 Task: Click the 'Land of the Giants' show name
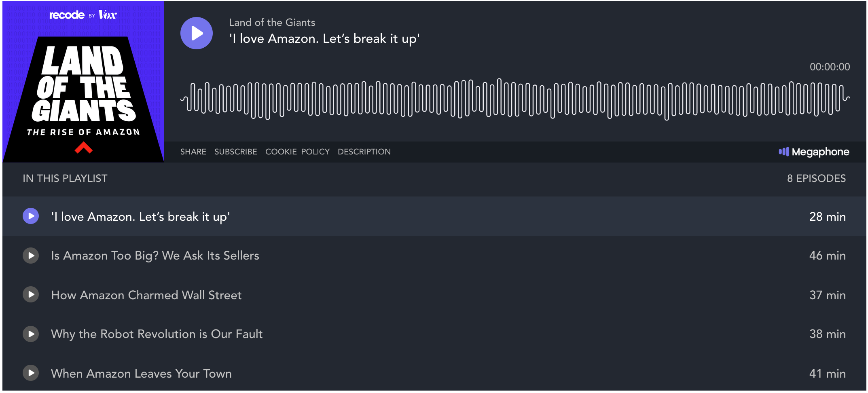pos(272,23)
